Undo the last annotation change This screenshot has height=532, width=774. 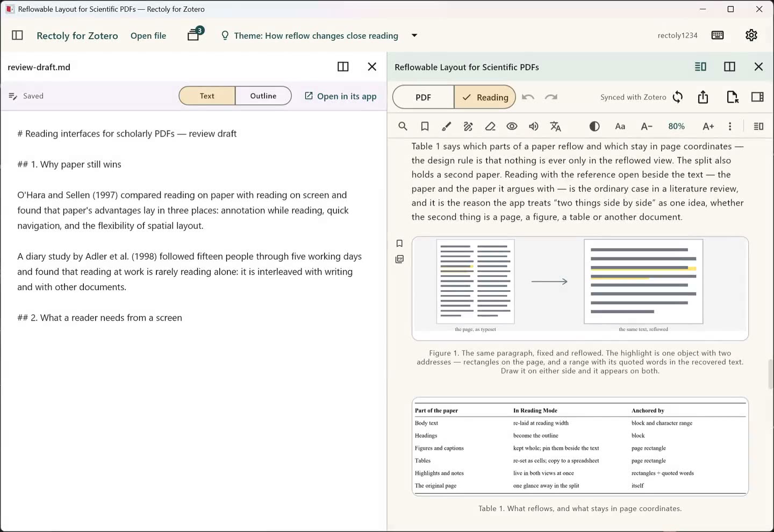tap(528, 97)
